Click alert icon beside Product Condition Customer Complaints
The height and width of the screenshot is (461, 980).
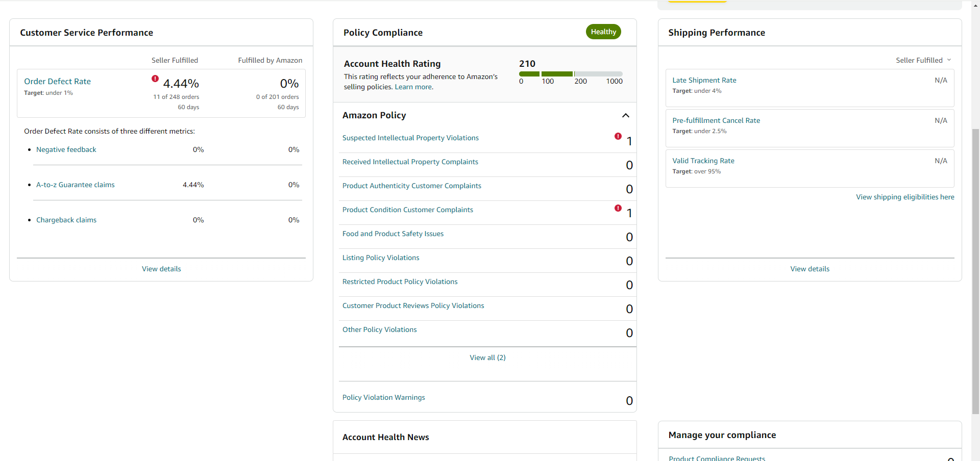point(618,208)
